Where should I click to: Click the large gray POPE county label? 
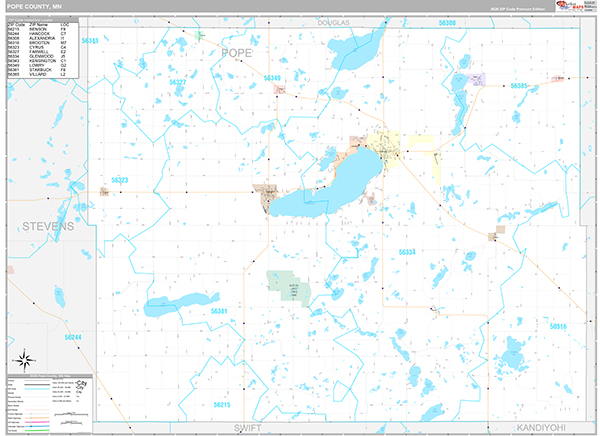pos(236,53)
